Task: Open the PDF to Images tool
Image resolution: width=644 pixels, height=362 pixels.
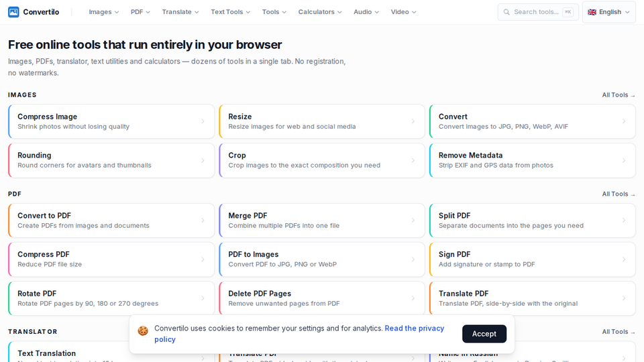Action: pos(322,259)
